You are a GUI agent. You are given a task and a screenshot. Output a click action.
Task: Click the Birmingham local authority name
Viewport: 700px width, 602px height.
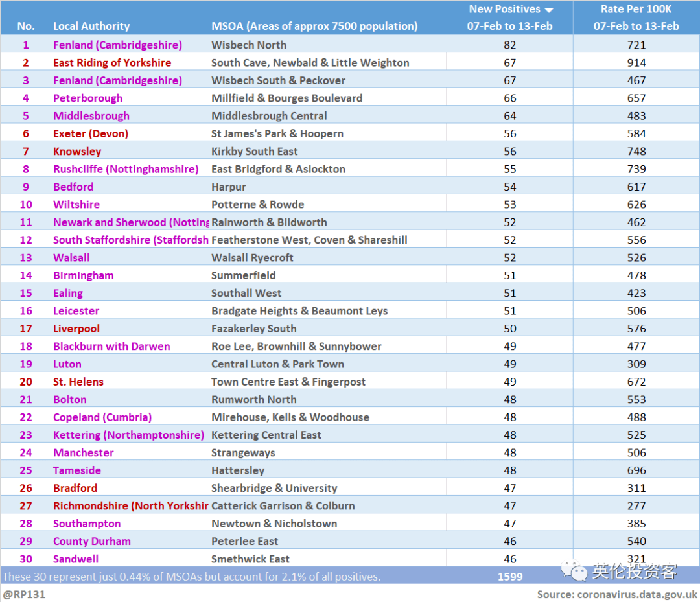[x=84, y=275]
